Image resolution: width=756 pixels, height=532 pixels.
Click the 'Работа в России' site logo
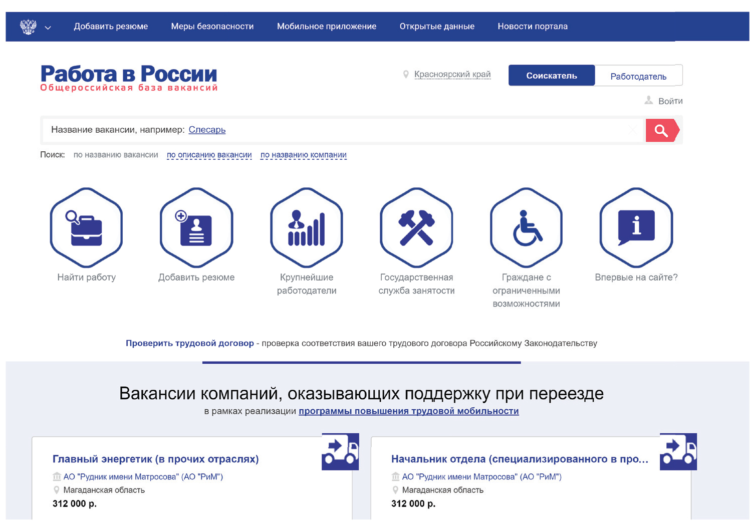pyautogui.click(x=129, y=74)
